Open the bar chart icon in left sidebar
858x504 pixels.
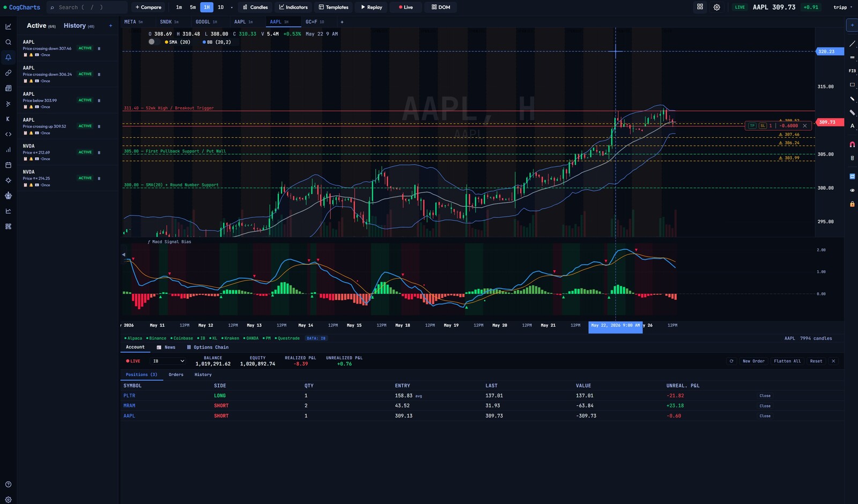pos(8,150)
